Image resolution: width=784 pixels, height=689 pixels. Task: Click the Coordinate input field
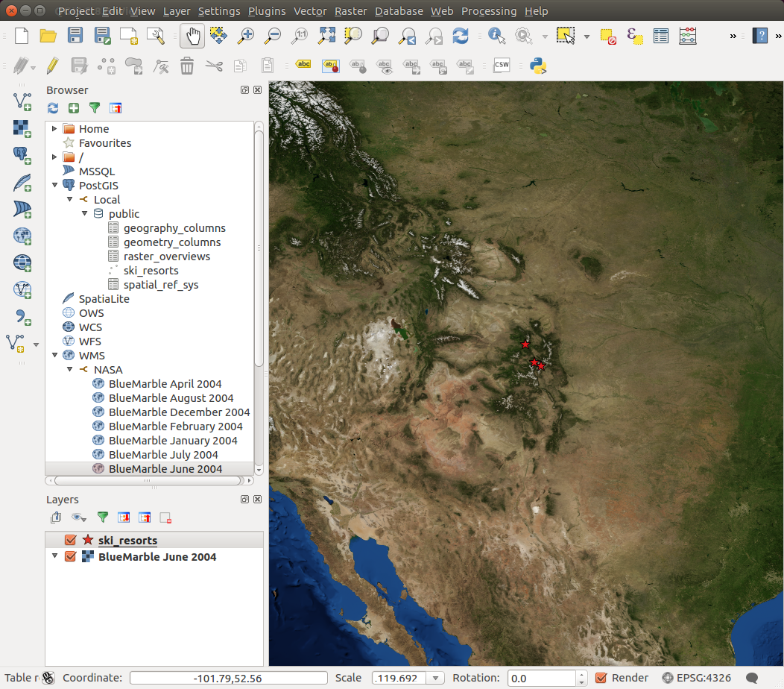point(228,678)
